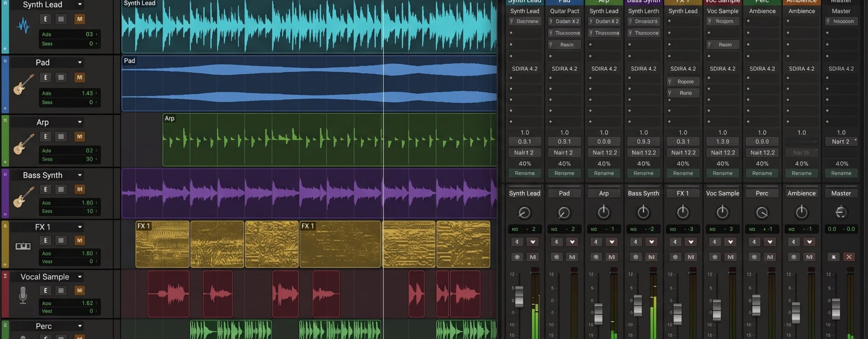
Task: Click the FX 1 track sampler icon
Action: pos(23,246)
